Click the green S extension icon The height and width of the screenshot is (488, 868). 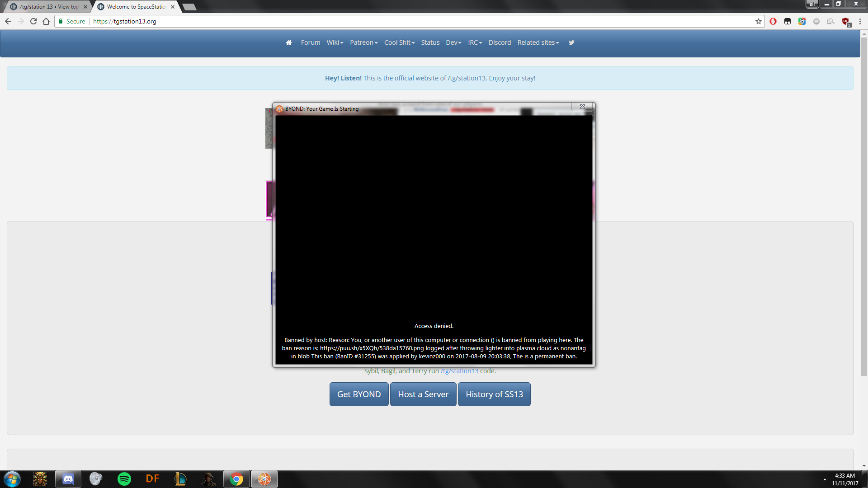tap(802, 21)
